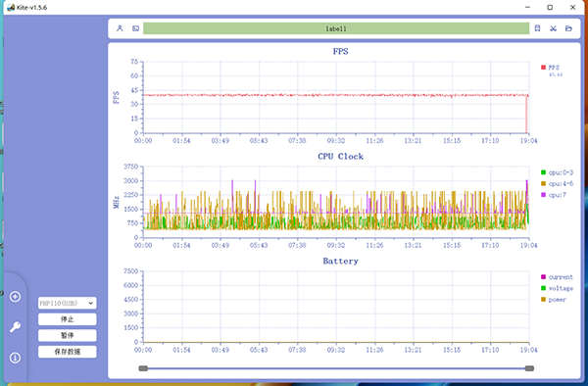The image size is (588, 386).
Task: Click the green label1 bar
Action: coord(336,28)
